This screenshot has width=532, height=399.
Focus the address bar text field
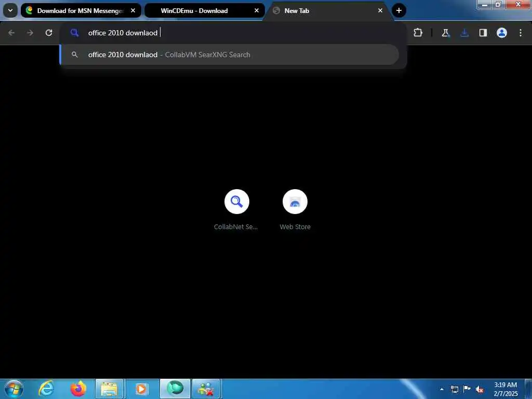click(233, 33)
